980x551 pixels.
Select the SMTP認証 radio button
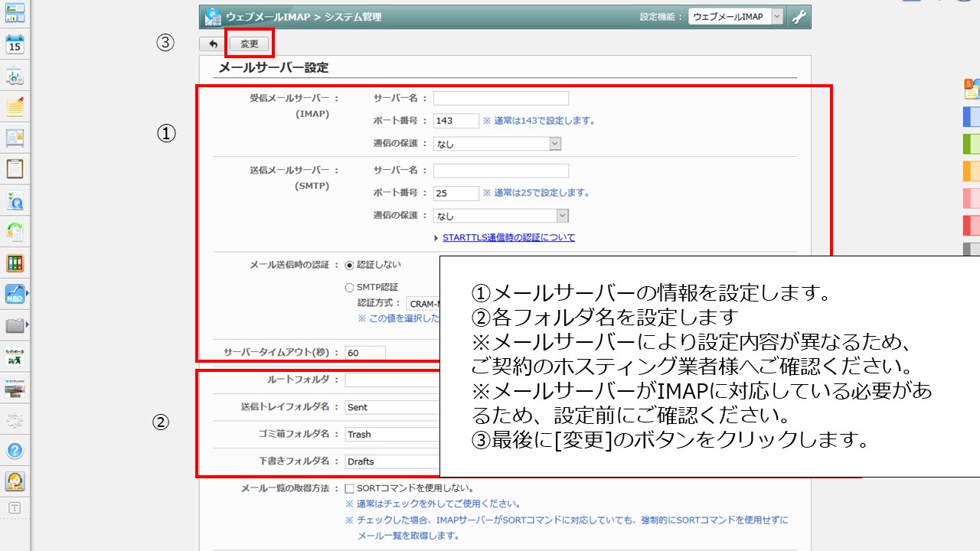pyautogui.click(x=350, y=288)
